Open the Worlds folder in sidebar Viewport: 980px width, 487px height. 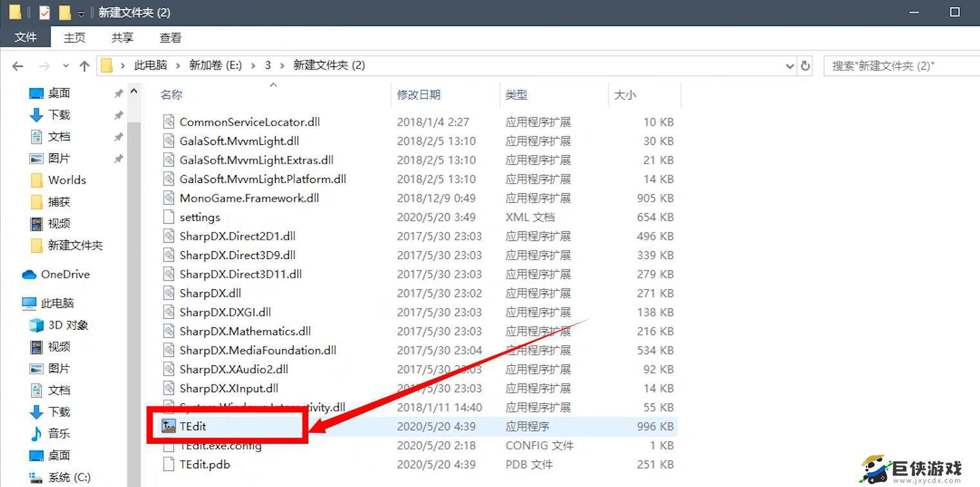point(67,180)
